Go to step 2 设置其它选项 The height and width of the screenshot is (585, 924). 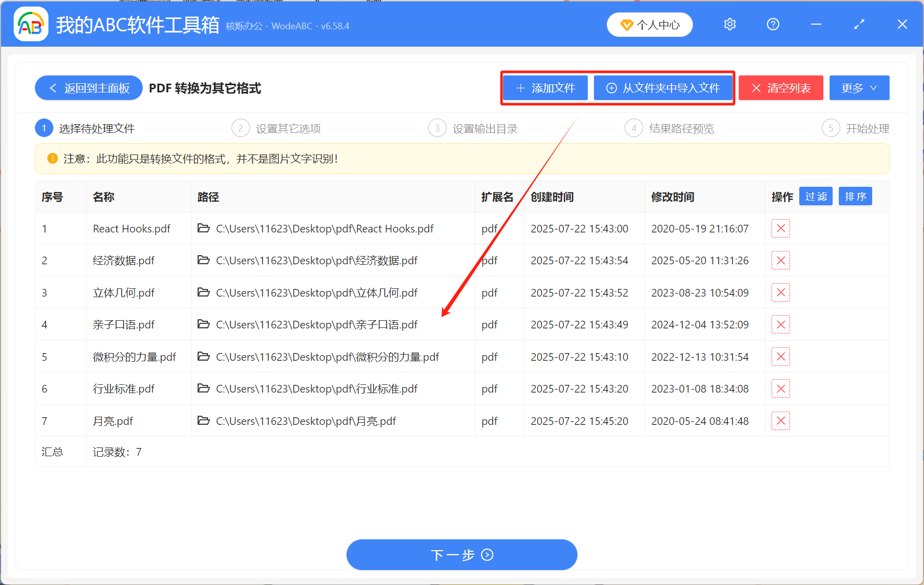click(x=276, y=128)
